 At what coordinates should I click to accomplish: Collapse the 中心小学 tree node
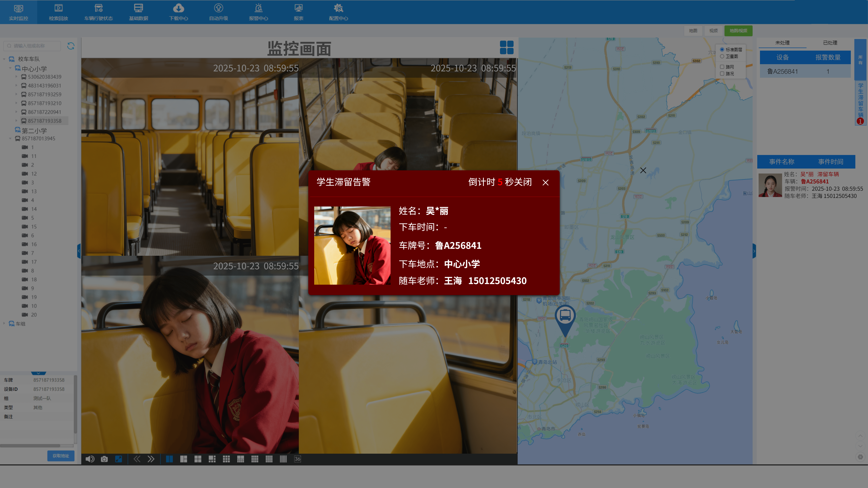coord(10,68)
